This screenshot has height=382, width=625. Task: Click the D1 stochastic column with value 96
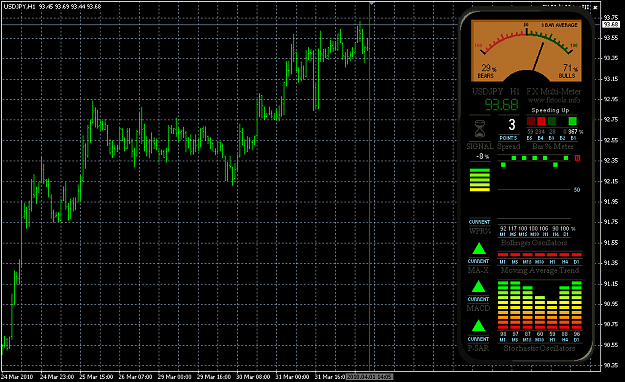[577, 305]
